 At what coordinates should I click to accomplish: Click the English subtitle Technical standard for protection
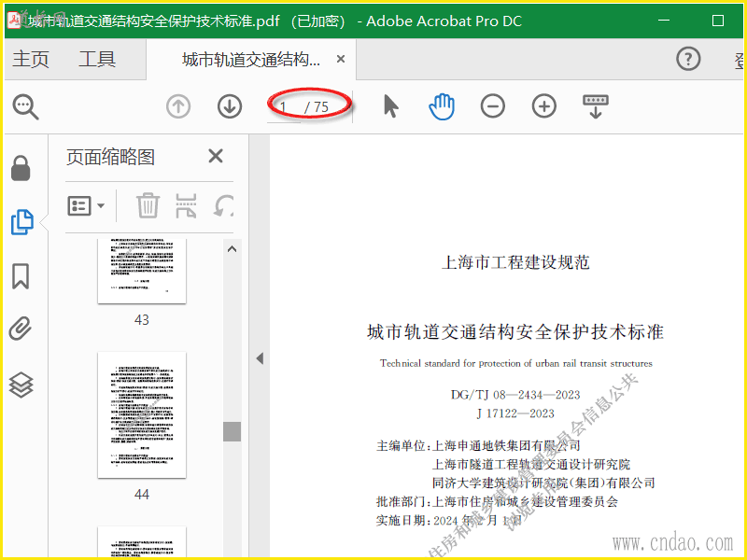pyautogui.click(x=516, y=363)
